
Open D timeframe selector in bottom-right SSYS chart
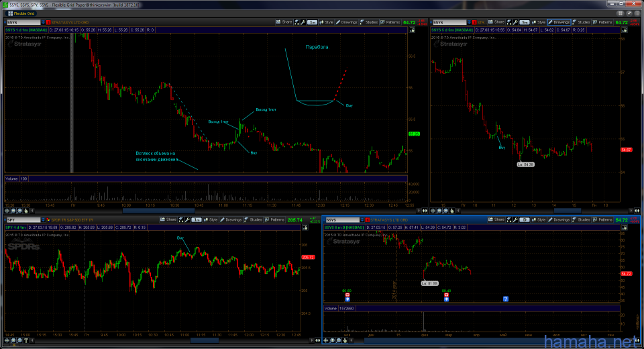tap(525, 220)
